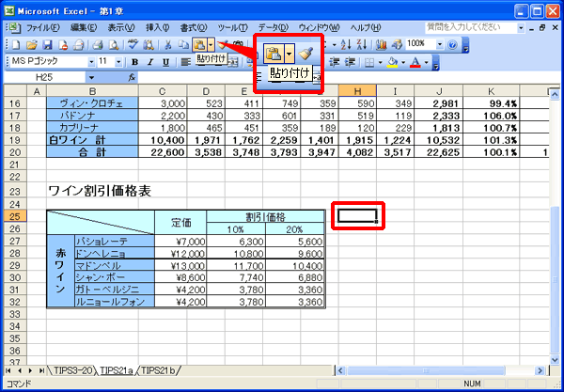Select column K header

(492, 91)
